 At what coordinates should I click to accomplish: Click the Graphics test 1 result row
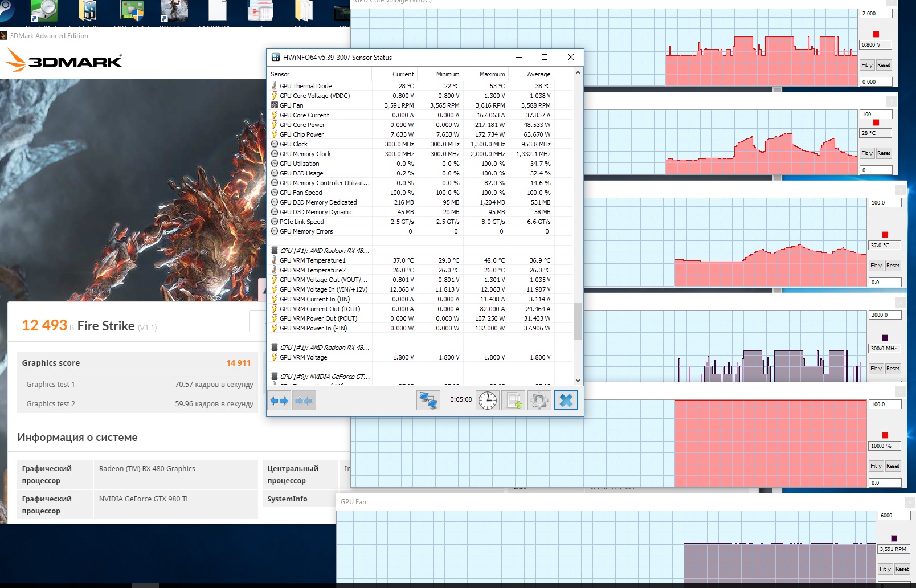[137, 385]
